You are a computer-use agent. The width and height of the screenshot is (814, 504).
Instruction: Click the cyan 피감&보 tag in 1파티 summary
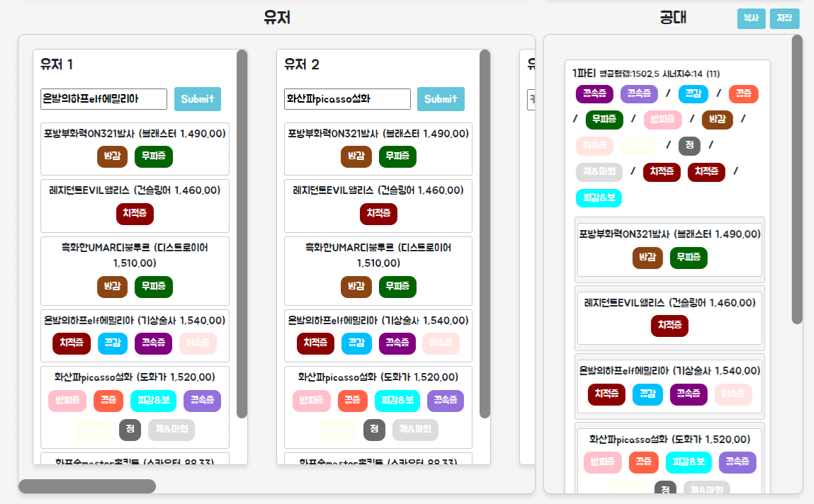[x=599, y=198]
